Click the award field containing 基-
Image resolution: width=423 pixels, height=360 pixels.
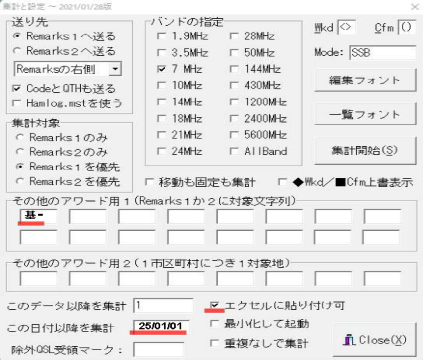point(38,216)
